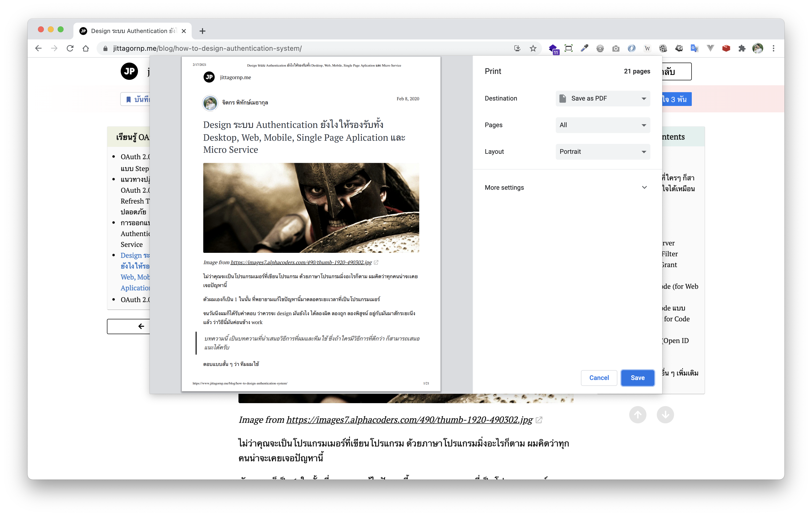The image size is (812, 516).
Task: Open Chrome's three-dot menu
Action: [774, 48]
